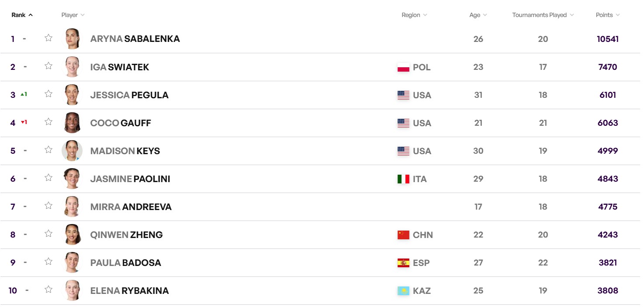Expand the Tournaments Played column sorter
The width and height of the screenshot is (644, 307).
pos(543,15)
